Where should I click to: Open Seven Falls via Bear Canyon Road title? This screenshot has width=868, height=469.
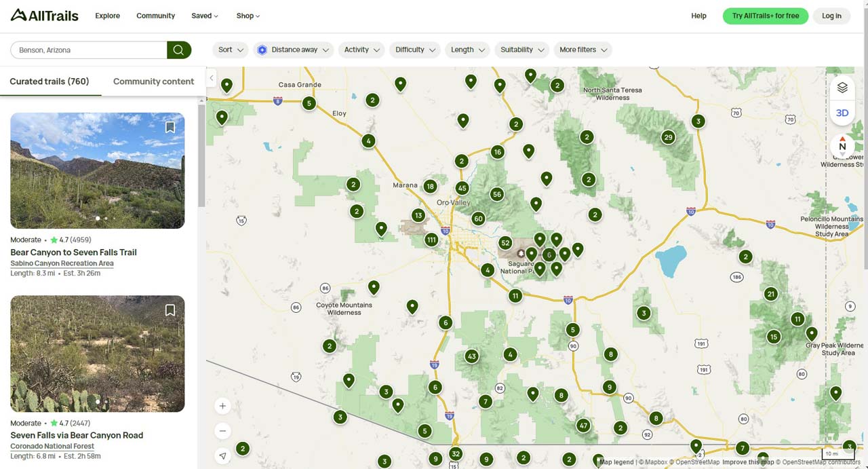pyautogui.click(x=77, y=436)
